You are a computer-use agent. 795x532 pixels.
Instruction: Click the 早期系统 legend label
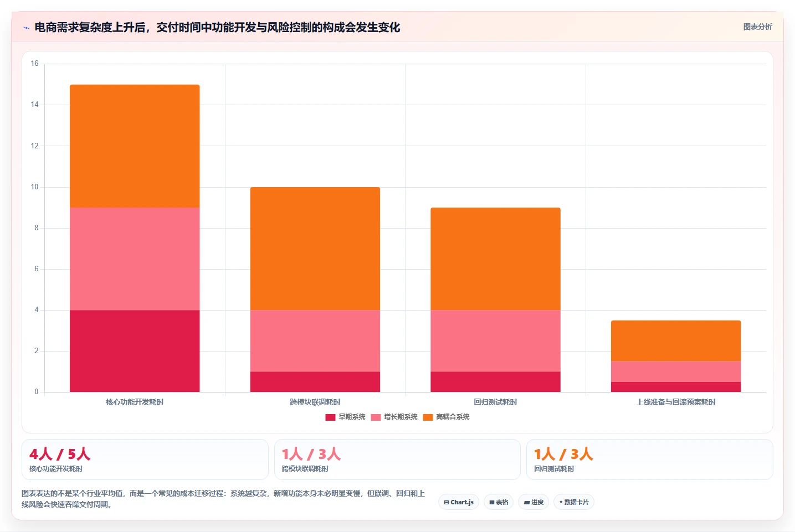[352, 417]
